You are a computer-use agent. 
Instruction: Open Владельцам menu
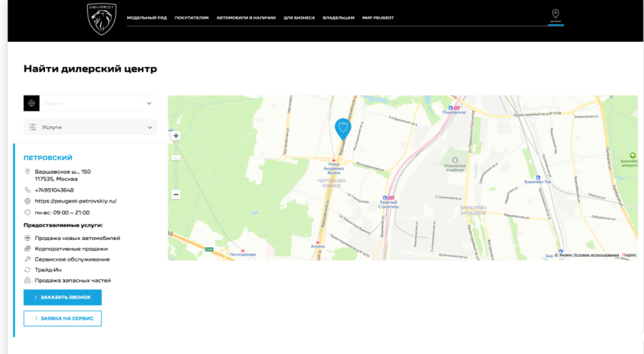(x=339, y=17)
